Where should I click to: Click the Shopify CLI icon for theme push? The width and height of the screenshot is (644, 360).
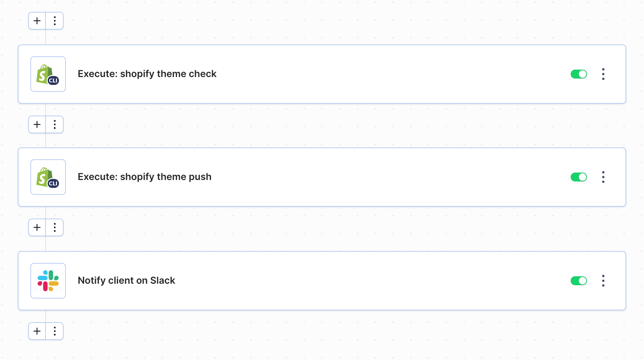(48, 177)
